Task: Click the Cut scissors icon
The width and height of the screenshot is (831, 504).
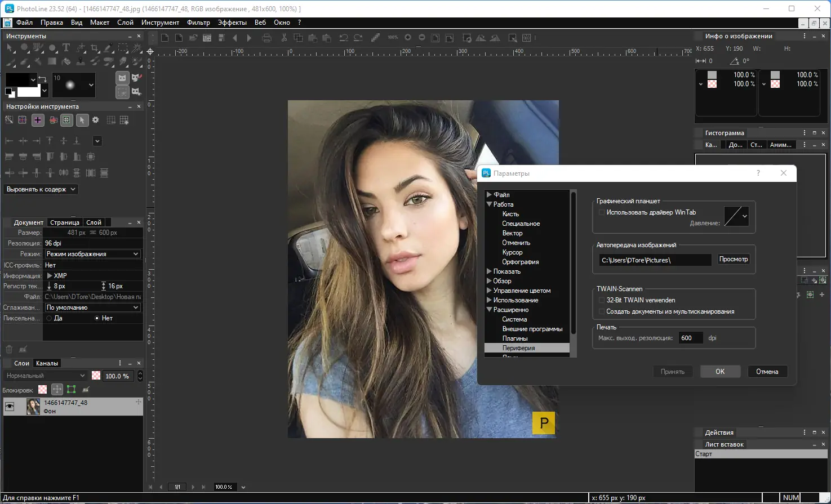Action: 284,38
